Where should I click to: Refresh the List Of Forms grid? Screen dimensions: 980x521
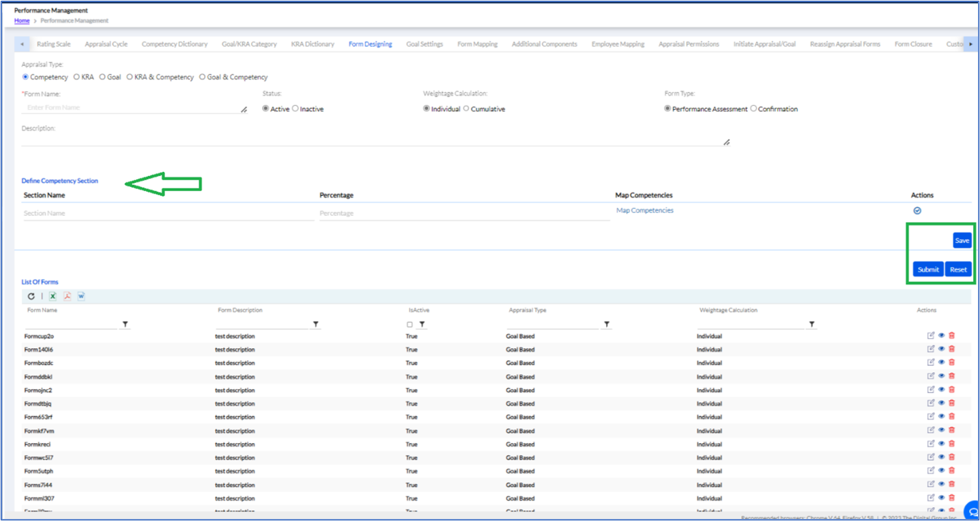[x=31, y=296]
